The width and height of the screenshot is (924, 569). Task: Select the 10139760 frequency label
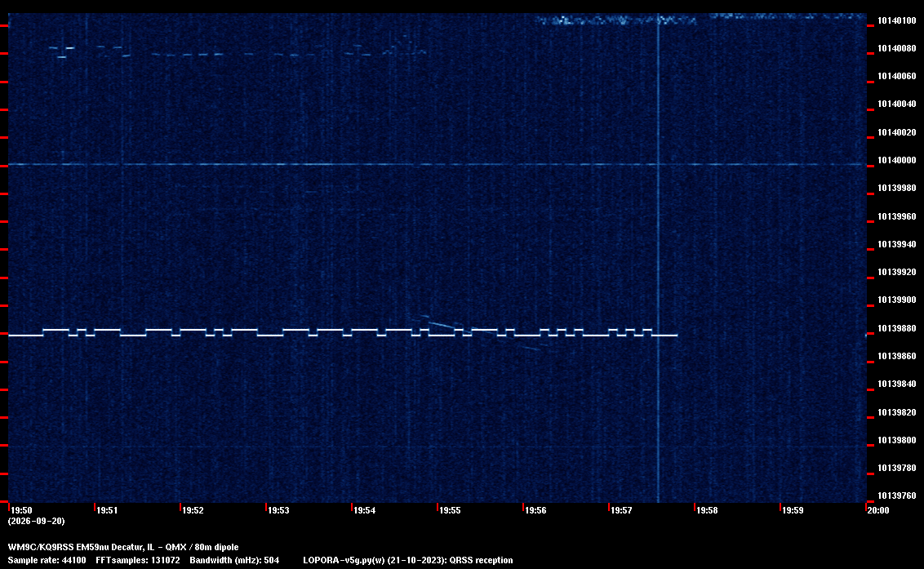(897, 496)
